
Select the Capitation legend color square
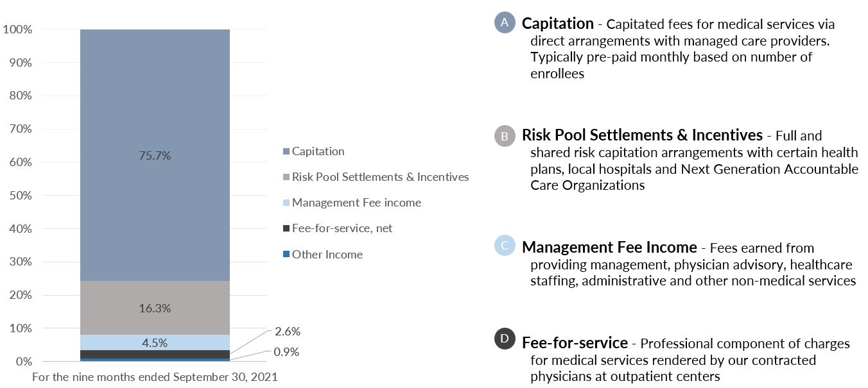[x=286, y=152]
